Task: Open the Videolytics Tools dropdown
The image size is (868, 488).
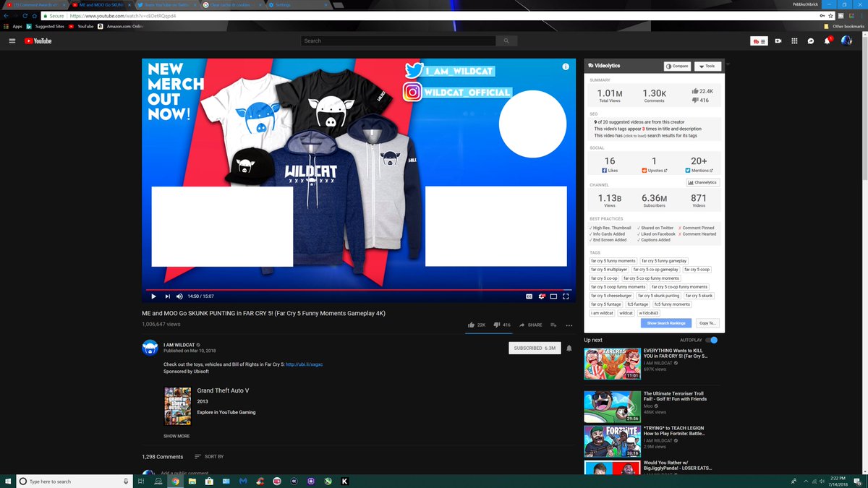Action: coord(707,66)
